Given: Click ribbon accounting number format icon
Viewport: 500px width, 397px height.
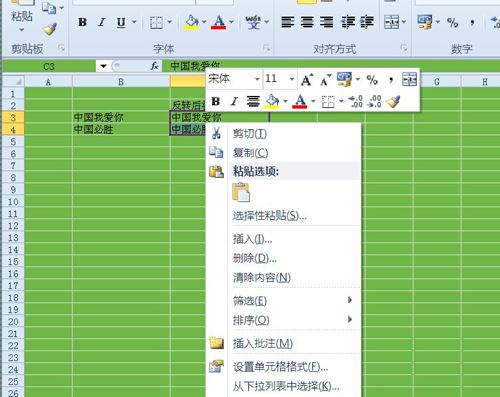Looking at the screenshot, I should 425,22.
